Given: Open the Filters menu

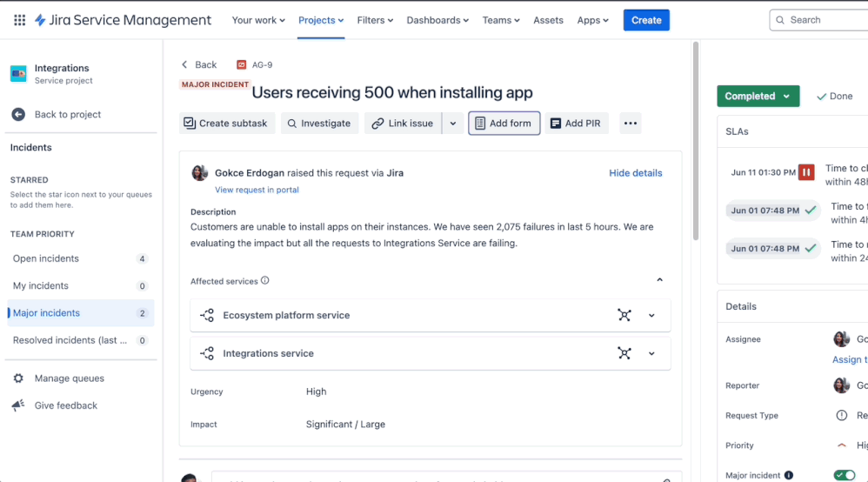Looking at the screenshot, I should pos(375,20).
